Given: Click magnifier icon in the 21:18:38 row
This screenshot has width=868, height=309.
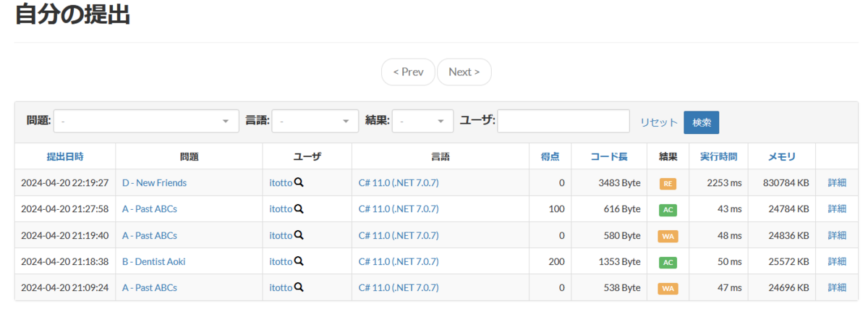Looking at the screenshot, I should pyautogui.click(x=299, y=261).
